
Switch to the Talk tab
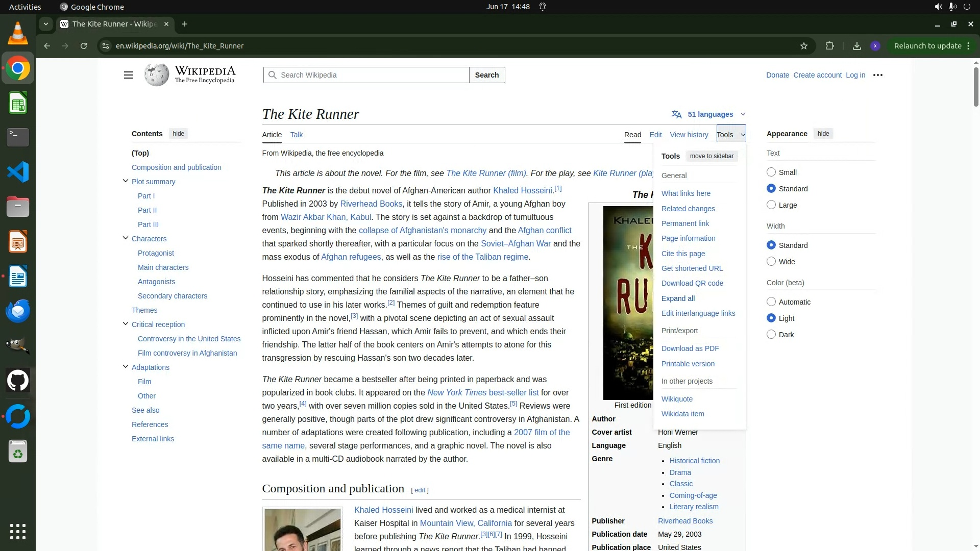(x=296, y=135)
